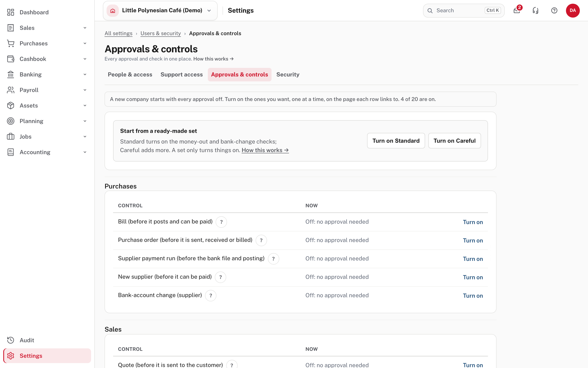
Task: Expand the Payroll menu chevron
Action: click(x=85, y=90)
